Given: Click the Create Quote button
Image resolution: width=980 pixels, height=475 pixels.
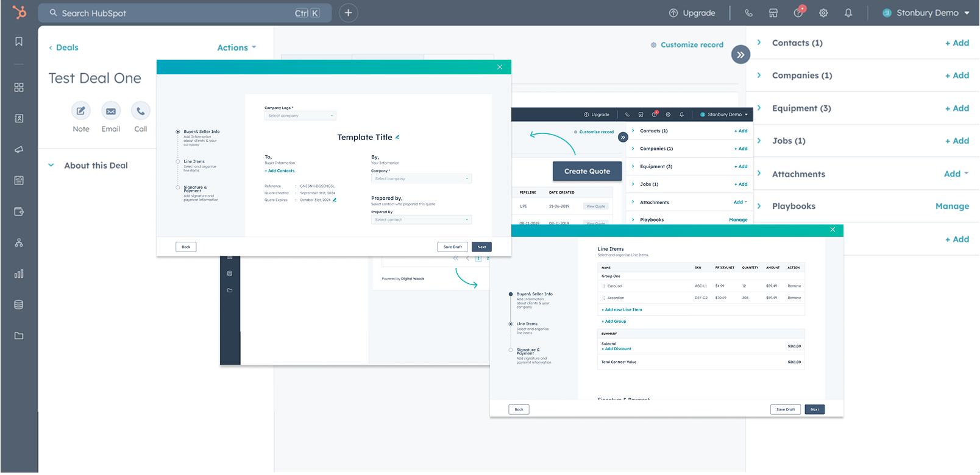Looking at the screenshot, I should pos(587,171).
